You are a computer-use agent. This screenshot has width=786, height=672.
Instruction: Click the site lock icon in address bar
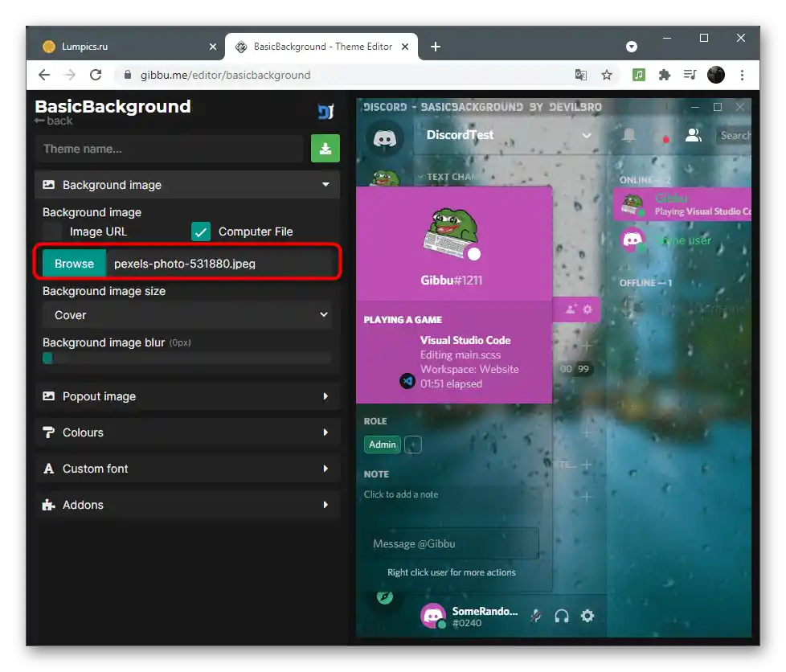[x=127, y=75]
